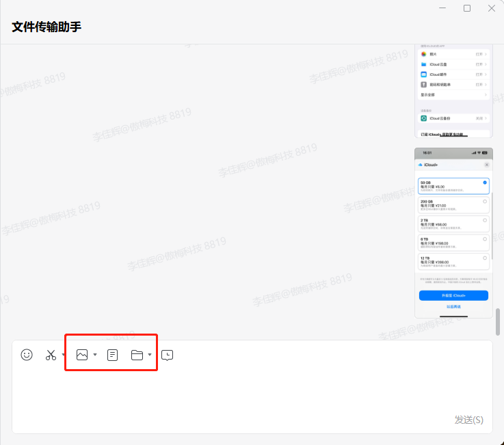The image size is (504, 445).
Task: Send a picture using the image icon
Action: pyautogui.click(x=82, y=355)
